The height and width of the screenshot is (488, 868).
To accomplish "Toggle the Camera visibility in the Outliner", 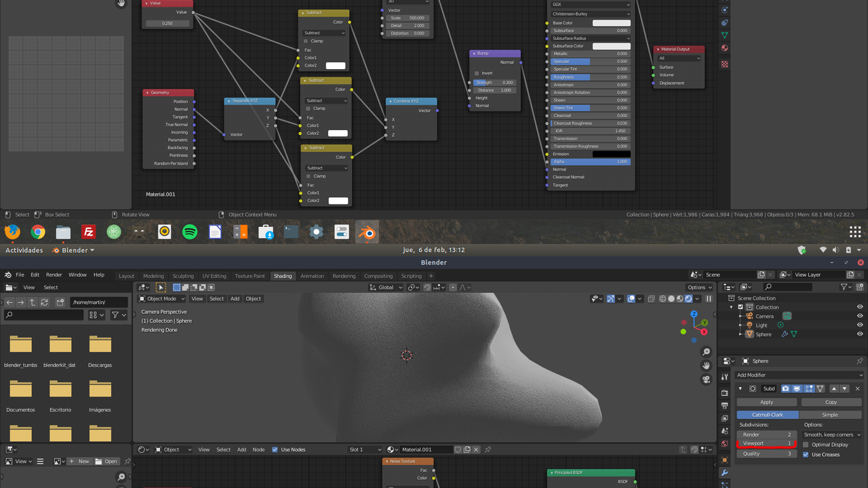I will (x=860, y=316).
